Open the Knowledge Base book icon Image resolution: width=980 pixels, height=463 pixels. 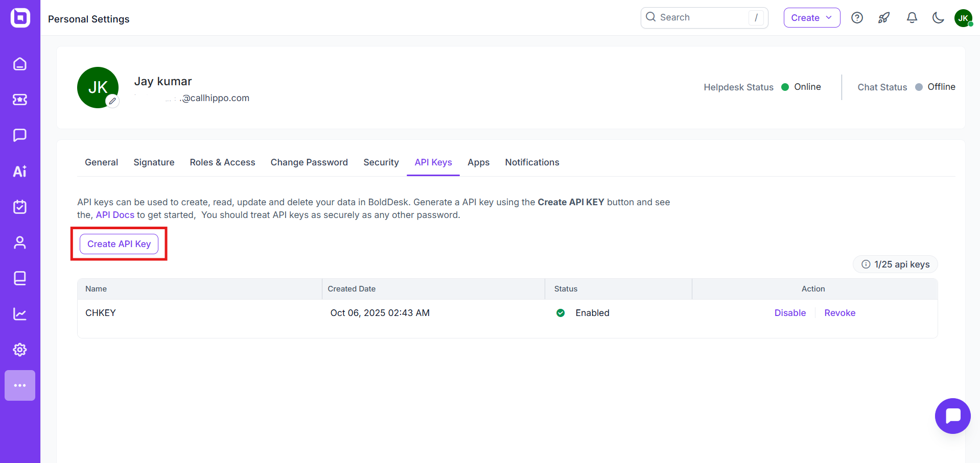pyautogui.click(x=20, y=278)
